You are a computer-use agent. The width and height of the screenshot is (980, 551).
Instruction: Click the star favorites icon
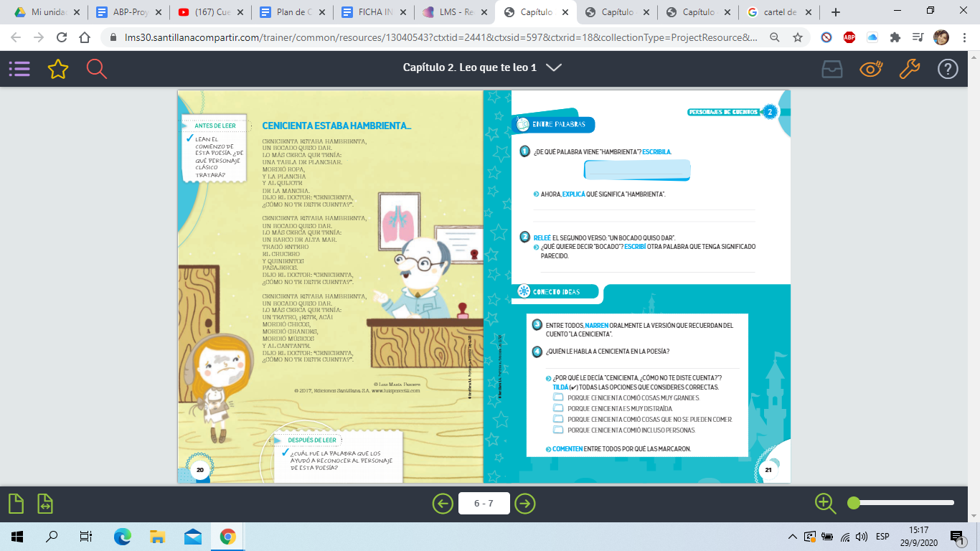pyautogui.click(x=58, y=69)
